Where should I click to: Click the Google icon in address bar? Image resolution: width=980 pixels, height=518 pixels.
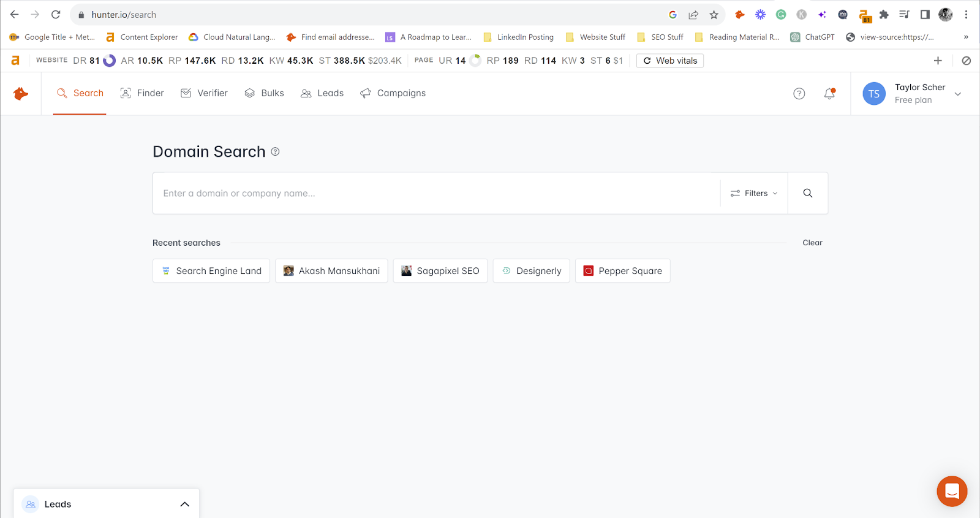click(x=673, y=15)
